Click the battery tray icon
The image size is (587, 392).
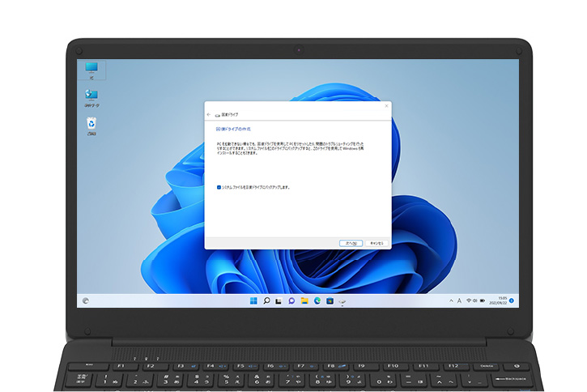coord(483,300)
